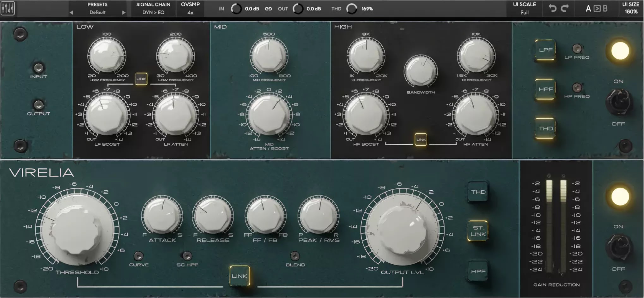
Task: Click the small LP FREQ knob
Action: (577, 49)
